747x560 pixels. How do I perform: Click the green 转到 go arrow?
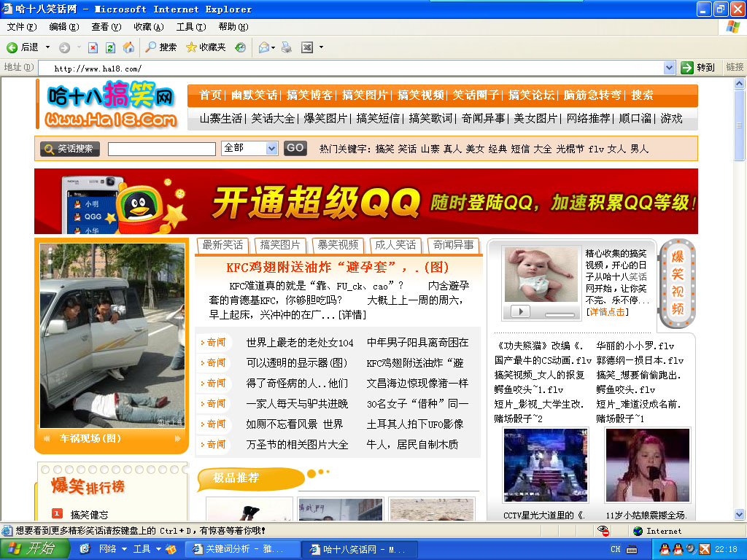(698, 68)
